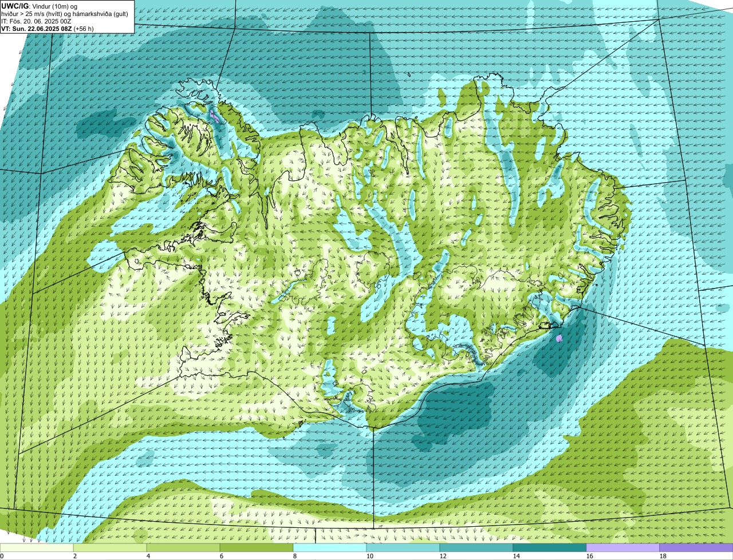
Task: Click the legend scale label '2'
Action: point(75,556)
